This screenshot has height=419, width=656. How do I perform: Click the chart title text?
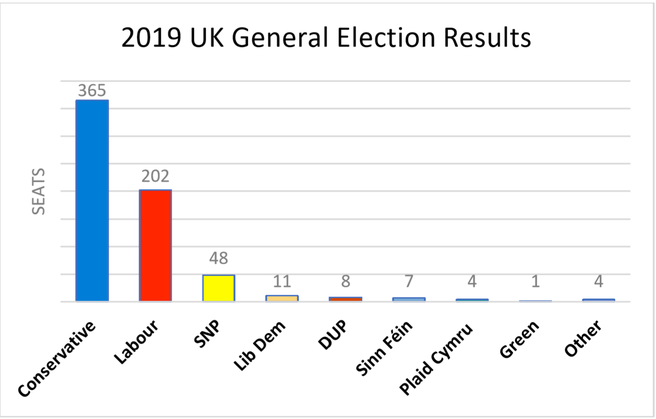pyautogui.click(x=326, y=40)
